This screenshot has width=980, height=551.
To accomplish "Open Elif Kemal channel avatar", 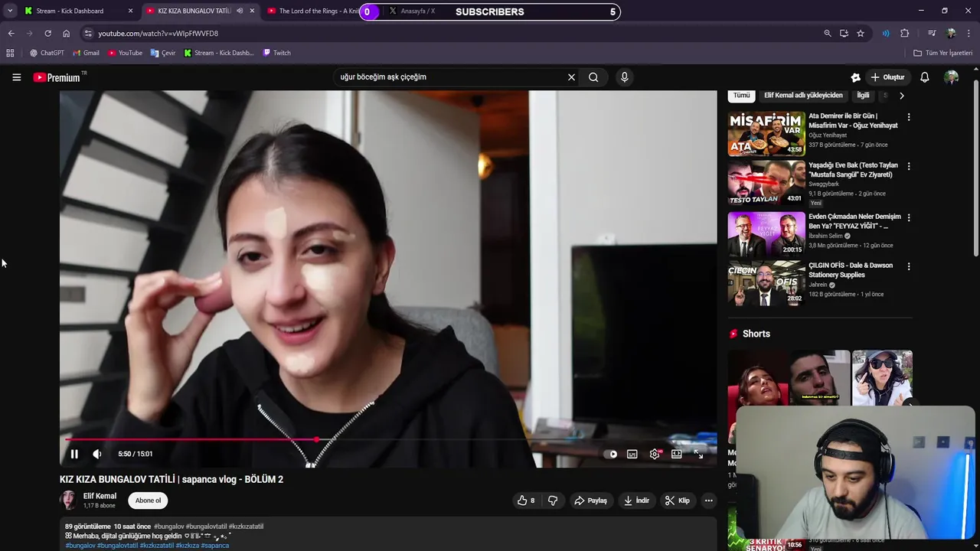I will (x=69, y=500).
